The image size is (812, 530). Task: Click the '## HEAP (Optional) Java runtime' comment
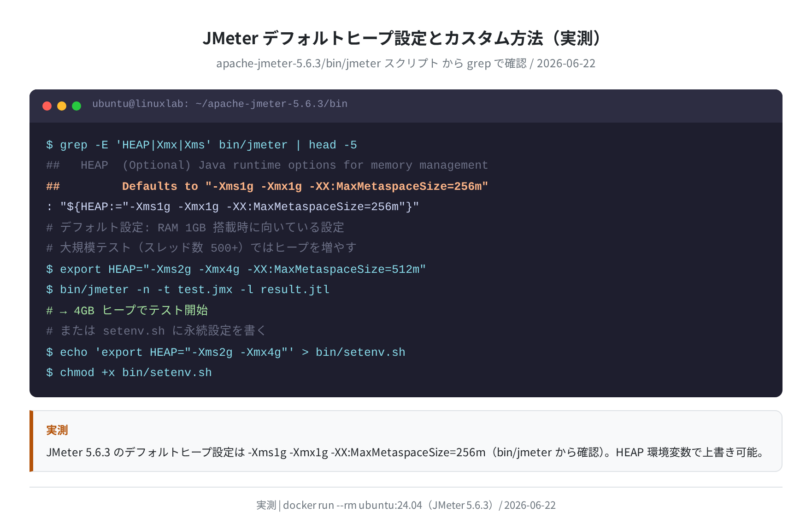point(267,165)
